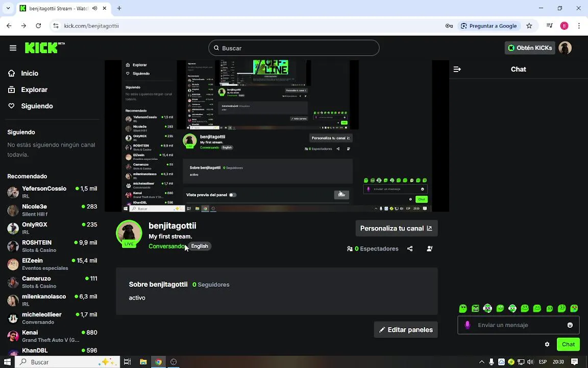Reload the page
Image resolution: width=588 pixels, height=368 pixels.
click(38, 26)
